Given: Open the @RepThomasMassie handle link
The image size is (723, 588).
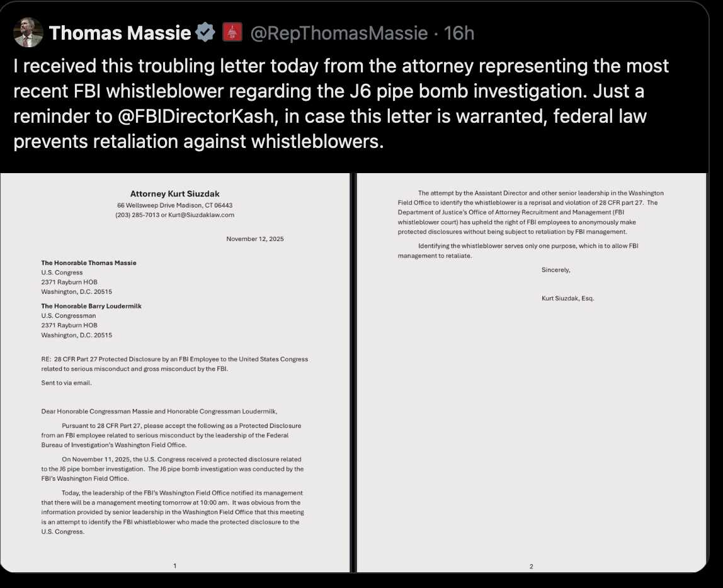Looking at the screenshot, I should [x=339, y=33].
